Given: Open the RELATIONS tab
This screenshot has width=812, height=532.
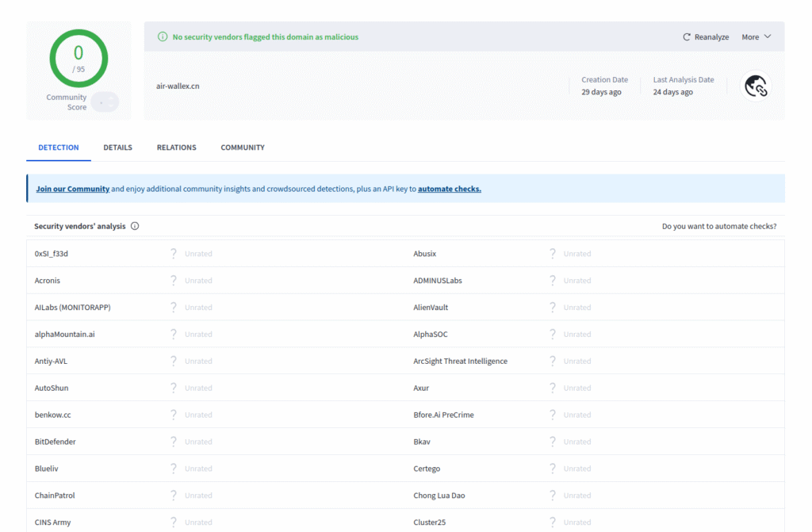Looking at the screenshot, I should coord(176,147).
